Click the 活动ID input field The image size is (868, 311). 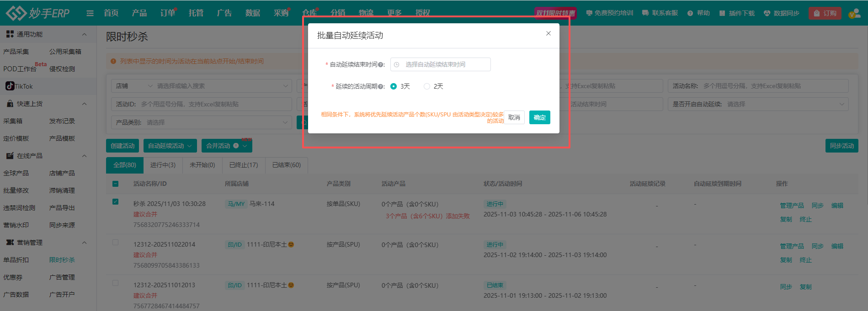[201, 104]
